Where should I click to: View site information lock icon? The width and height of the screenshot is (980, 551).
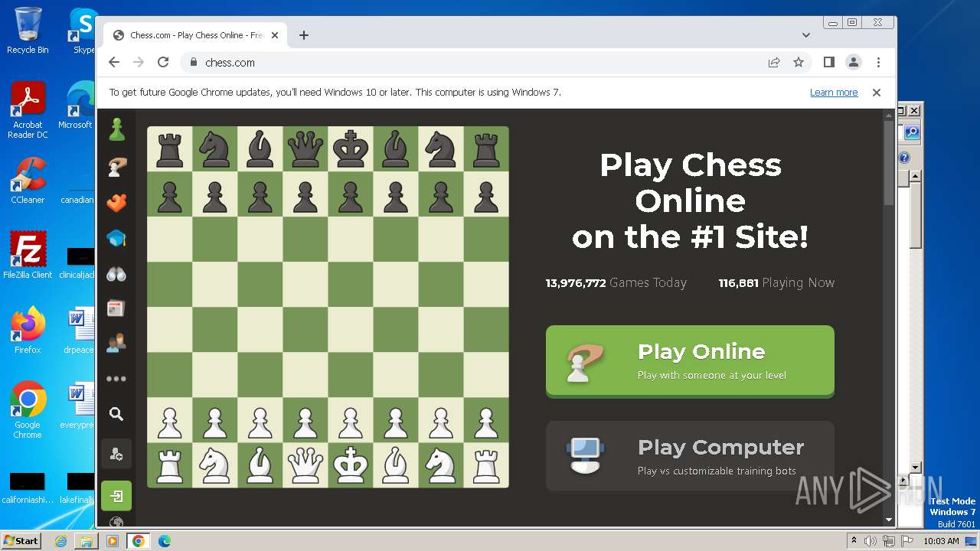pos(193,63)
